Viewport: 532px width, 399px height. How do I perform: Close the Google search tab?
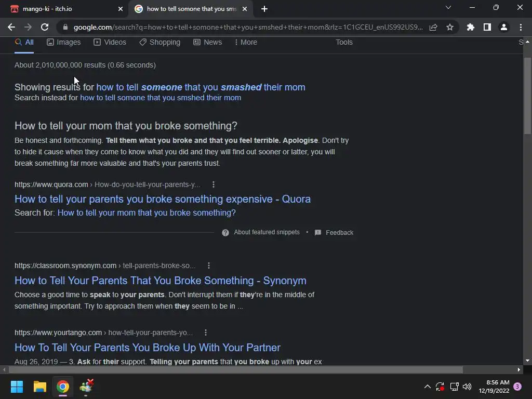245,9
